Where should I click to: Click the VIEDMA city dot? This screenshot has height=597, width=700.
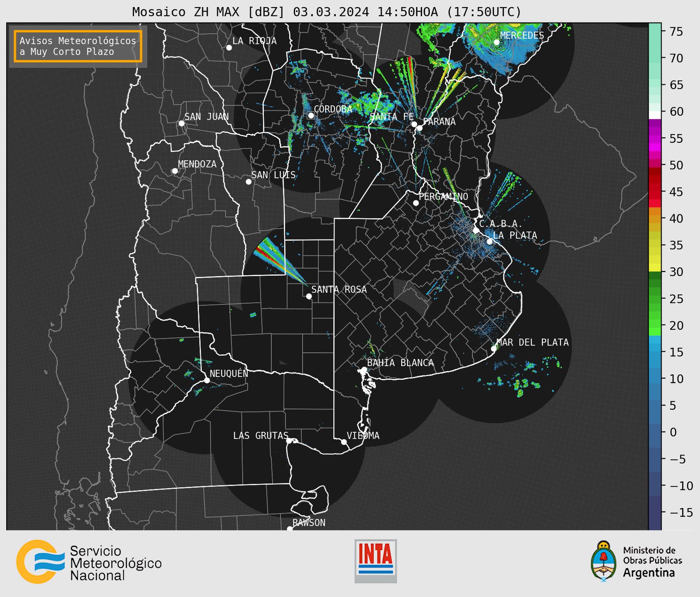tap(344, 442)
